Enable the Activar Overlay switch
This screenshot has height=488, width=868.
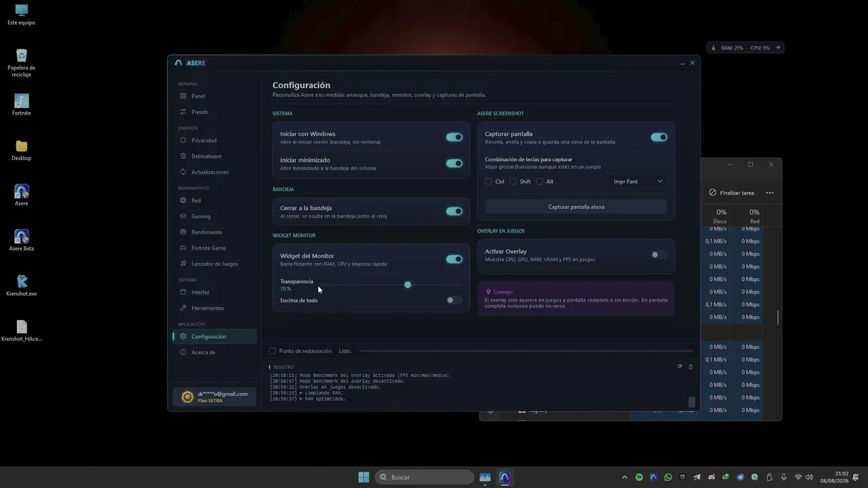(658, 255)
